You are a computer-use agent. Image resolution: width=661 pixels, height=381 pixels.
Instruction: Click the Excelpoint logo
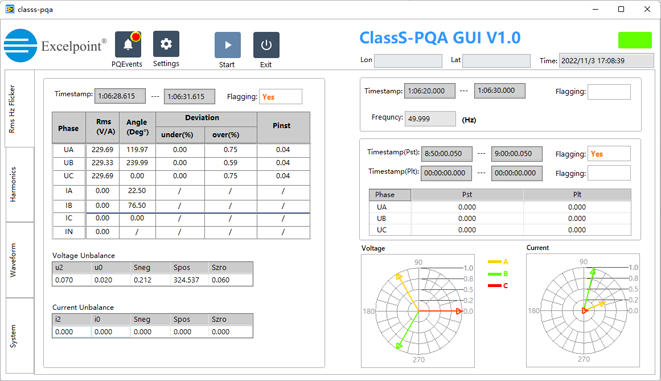point(55,46)
